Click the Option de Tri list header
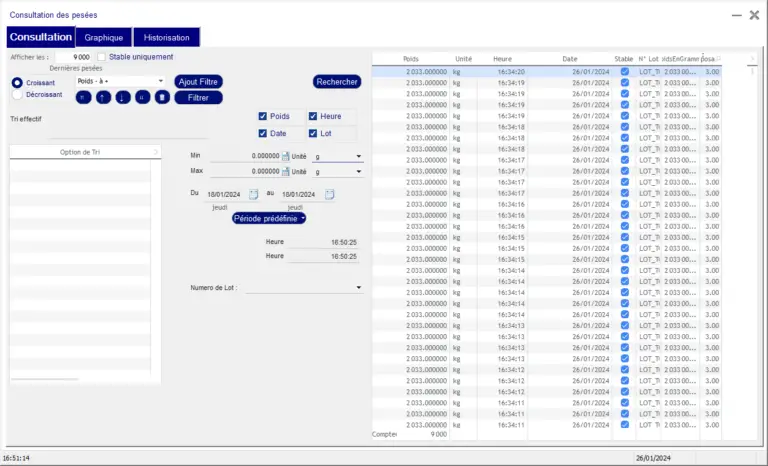This screenshot has height=466, width=768. [x=80, y=152]
